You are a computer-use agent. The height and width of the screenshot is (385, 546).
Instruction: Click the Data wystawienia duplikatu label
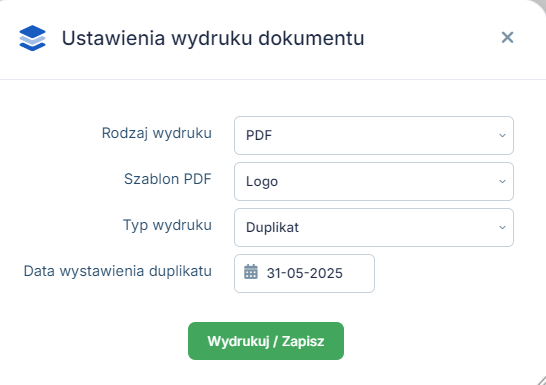pos(118,271)
